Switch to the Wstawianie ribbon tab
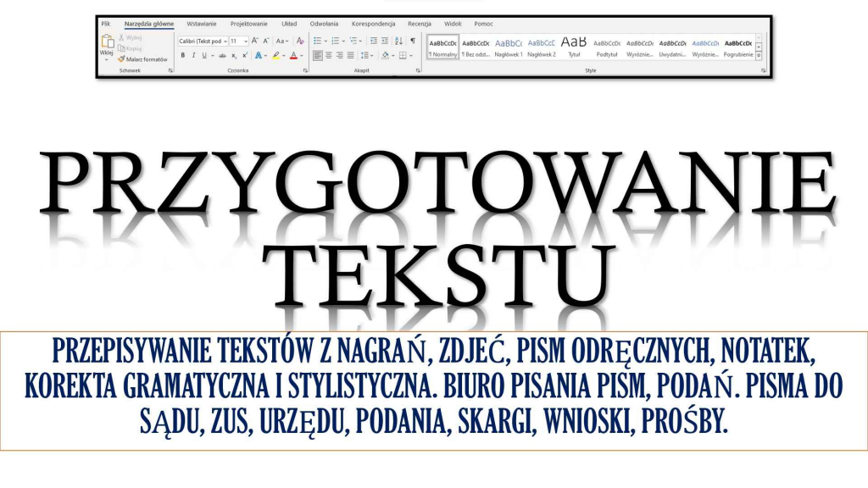The image size is (868, 488). (202, 24)
